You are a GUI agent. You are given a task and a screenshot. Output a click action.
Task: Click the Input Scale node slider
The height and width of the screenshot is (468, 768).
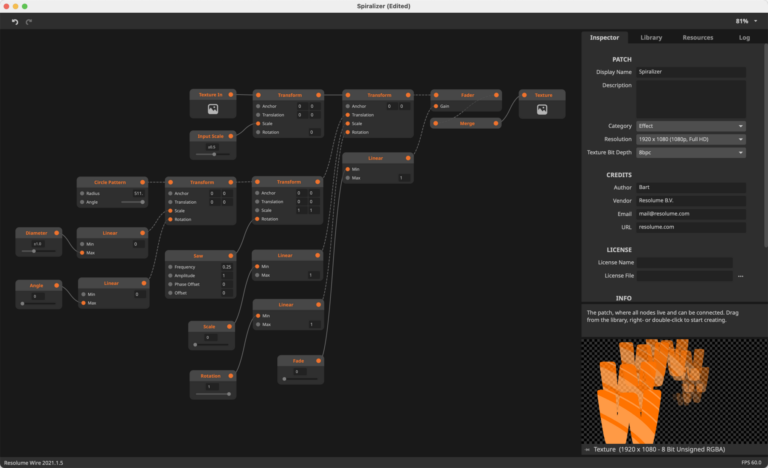point(213,154)
